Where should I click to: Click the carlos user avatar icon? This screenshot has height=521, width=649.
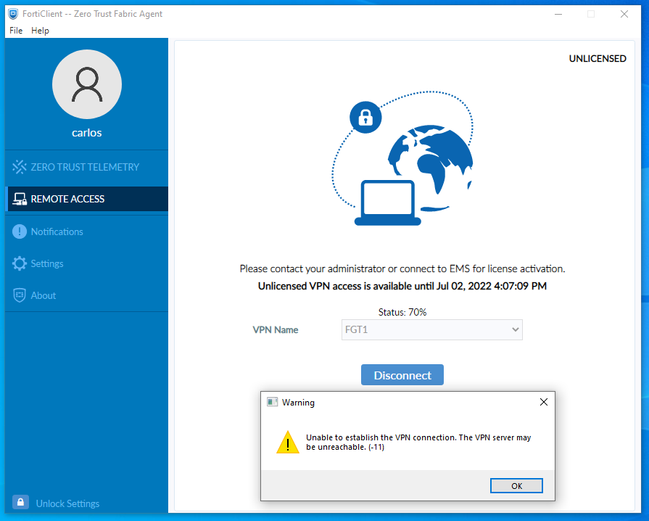87,84
